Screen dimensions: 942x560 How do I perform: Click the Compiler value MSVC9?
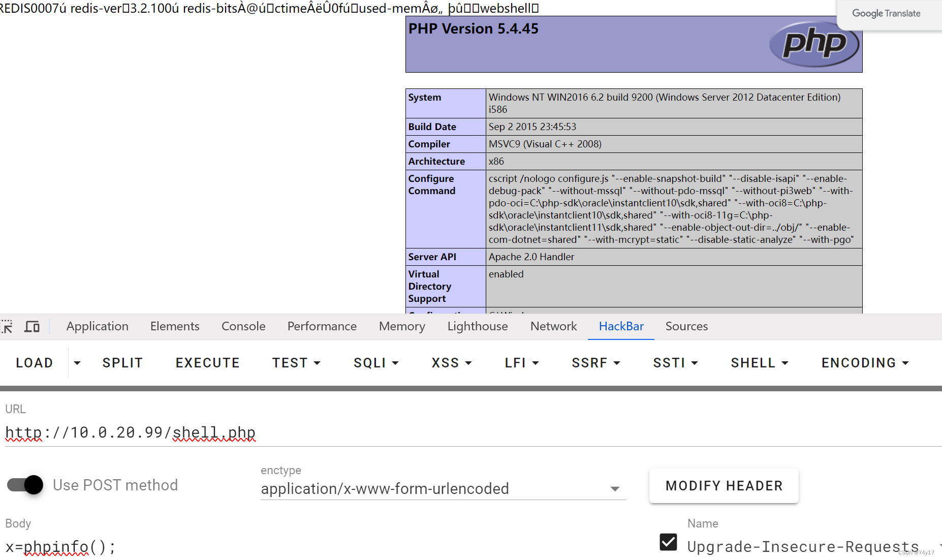(545, 144)
